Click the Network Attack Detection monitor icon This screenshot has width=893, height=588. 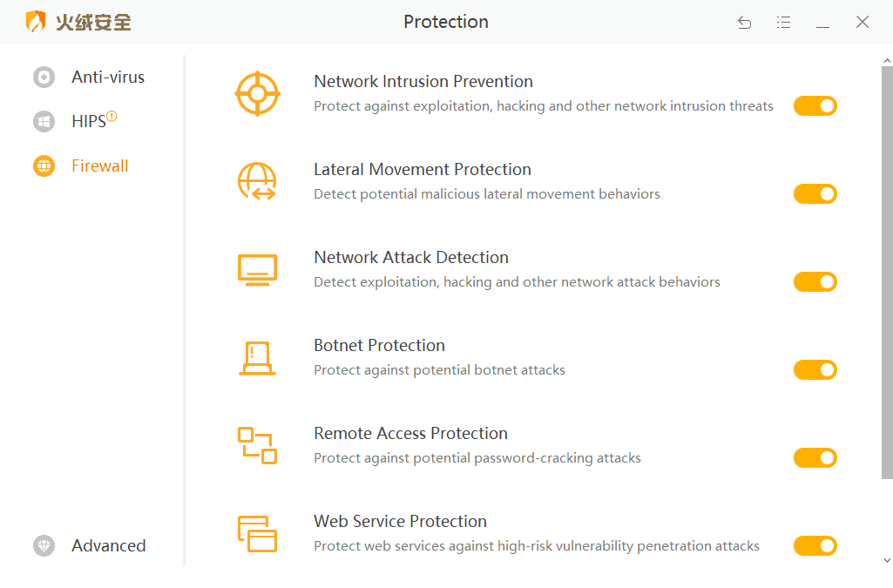tap(257, 269)
